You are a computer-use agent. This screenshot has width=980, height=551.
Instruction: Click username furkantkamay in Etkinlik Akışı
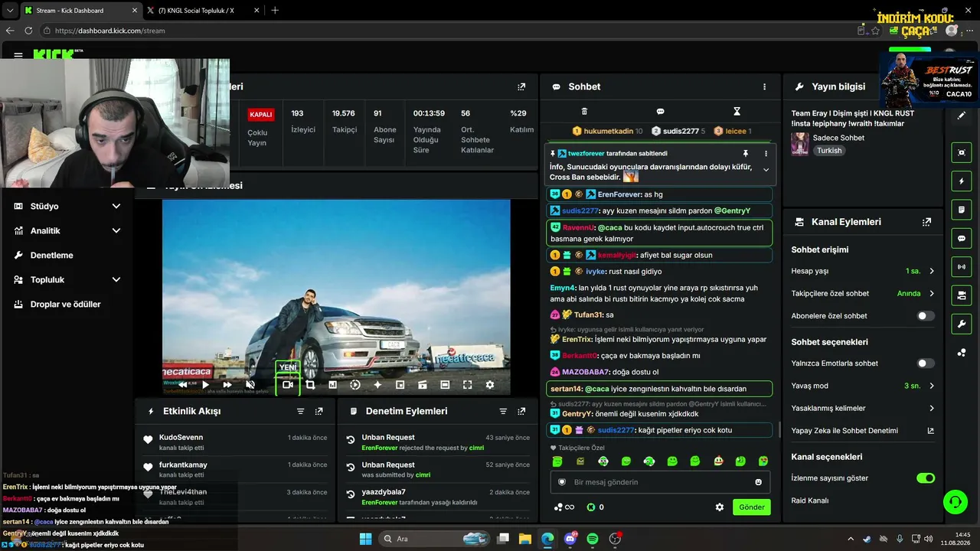(183, 465)
